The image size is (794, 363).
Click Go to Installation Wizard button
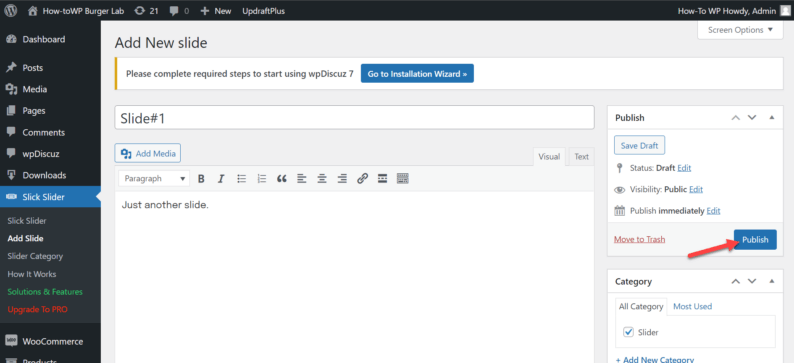click(x=417, y=74)
